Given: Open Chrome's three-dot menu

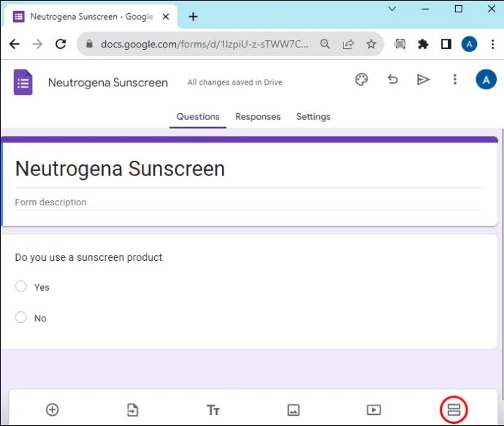Looking at the screenshot, I should (x=492, y=44).
